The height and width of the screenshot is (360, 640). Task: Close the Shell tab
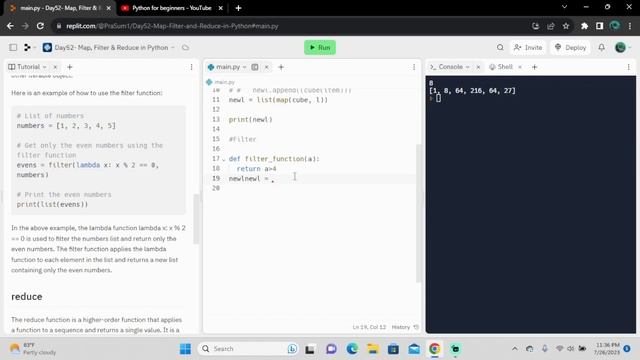tap(520, 67)
